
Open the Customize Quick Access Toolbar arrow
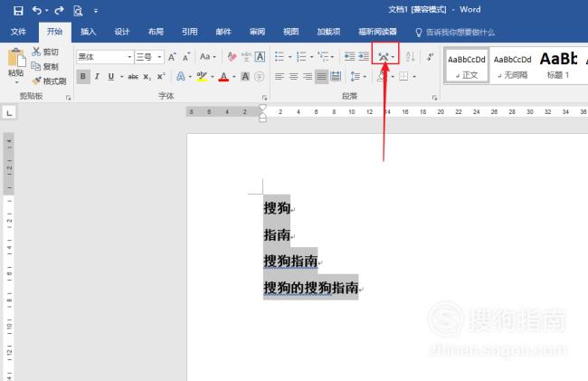[x=96, y=11]
